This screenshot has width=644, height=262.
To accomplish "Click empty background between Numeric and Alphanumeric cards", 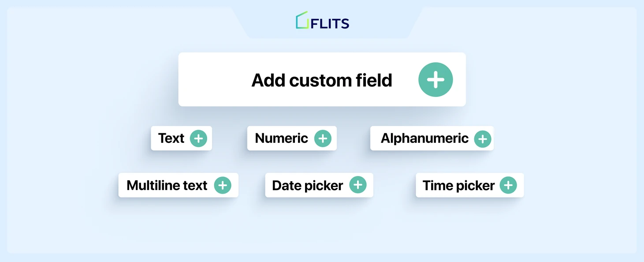I will (x=354, y=138).
